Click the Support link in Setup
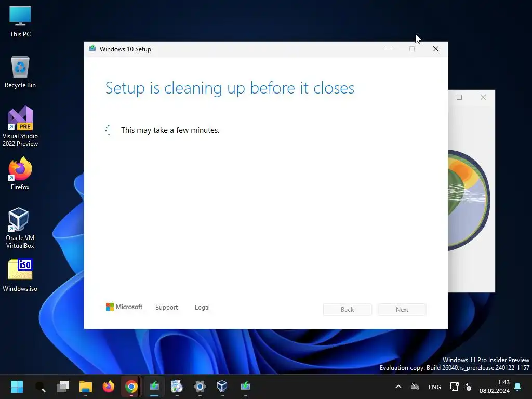Viewport: 532px width, 399px height. 167,308
